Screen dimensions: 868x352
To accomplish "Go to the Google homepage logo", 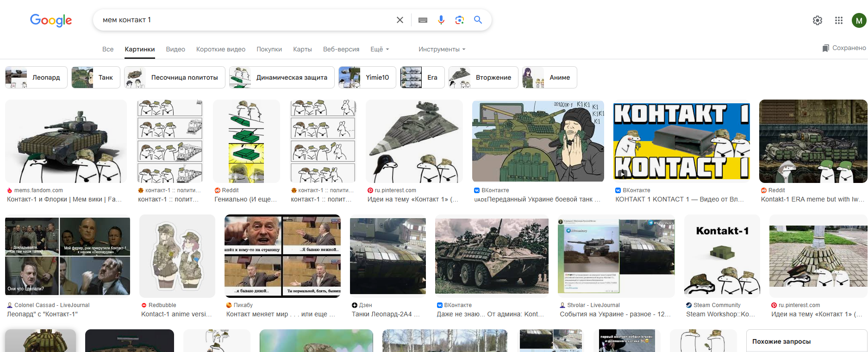I will (x=51, y=20).
